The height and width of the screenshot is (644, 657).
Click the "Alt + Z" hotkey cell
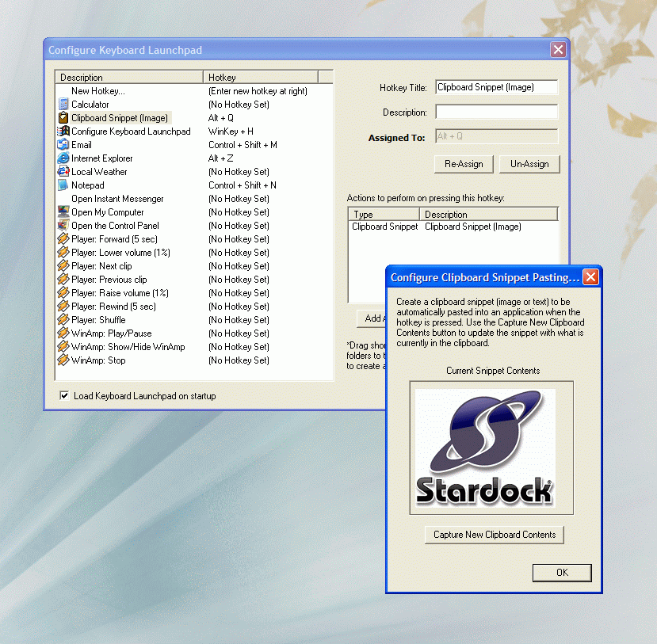pos(221,158)
